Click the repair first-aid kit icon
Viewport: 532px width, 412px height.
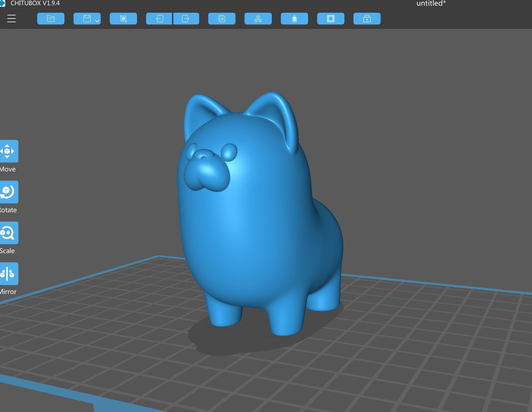point(367,19)
